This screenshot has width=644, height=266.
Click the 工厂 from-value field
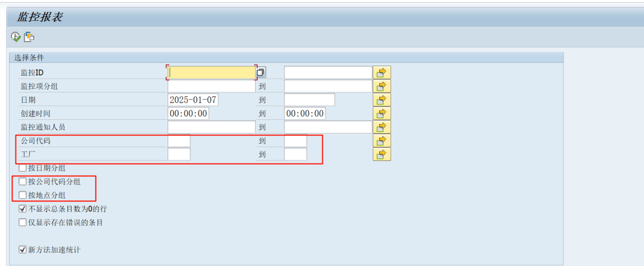tap(179, 154)
